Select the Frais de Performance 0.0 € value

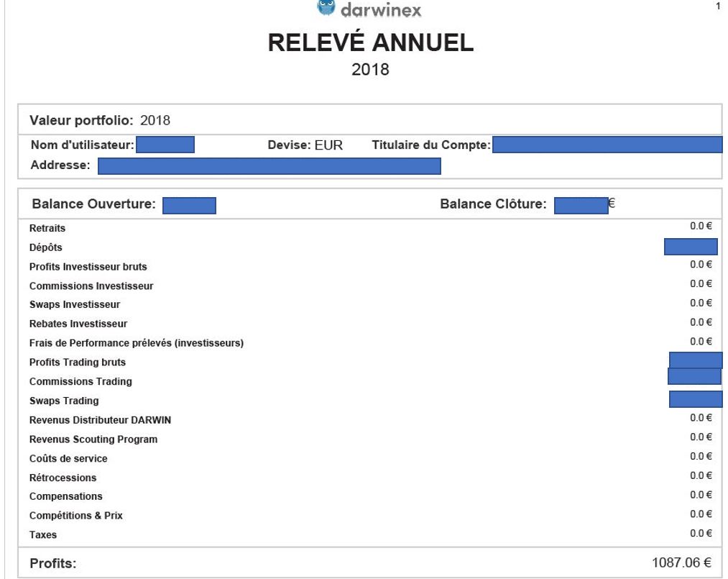pos(701,342)
